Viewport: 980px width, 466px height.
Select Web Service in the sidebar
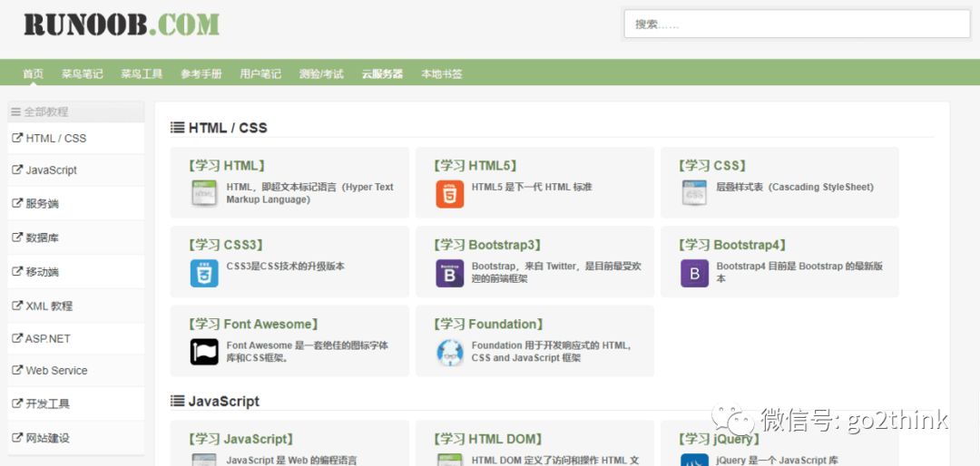coord(75,371)
